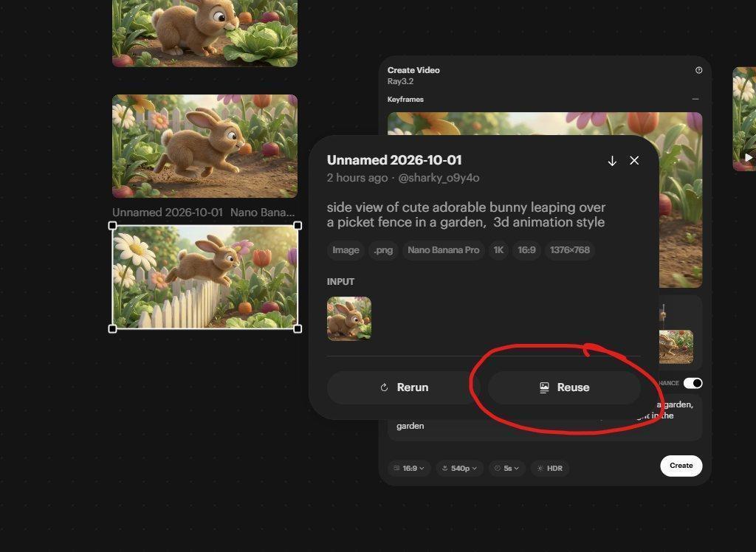
Task: Click the prompt text about bunny leaping
Action: 466,215
